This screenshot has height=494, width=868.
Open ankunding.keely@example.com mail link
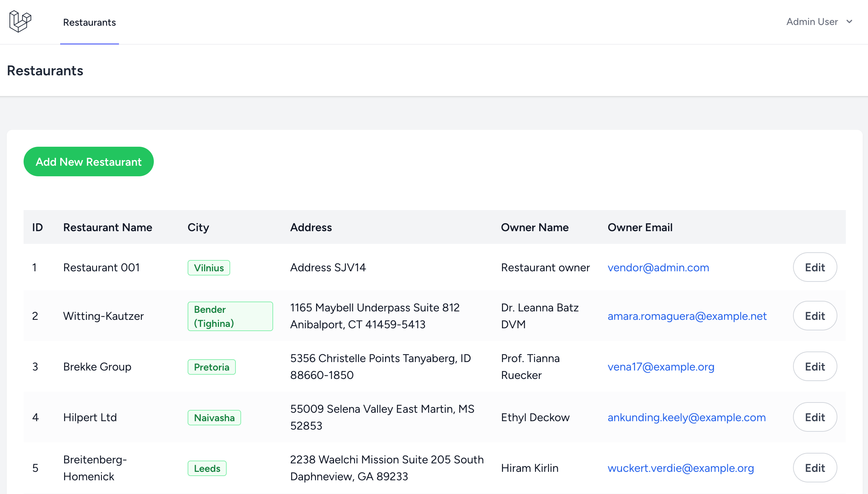[x=686, y=417]
